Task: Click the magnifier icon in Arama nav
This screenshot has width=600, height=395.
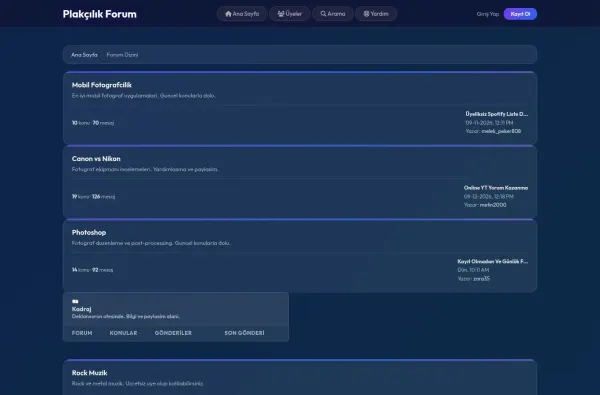Action: [x=323, y=14]
